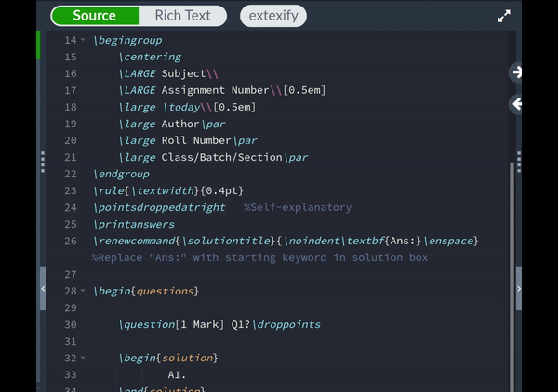The width and height of the screenshot is (558, 392).
Task: Click the \endgroup command
Action: tap(121, 174)
